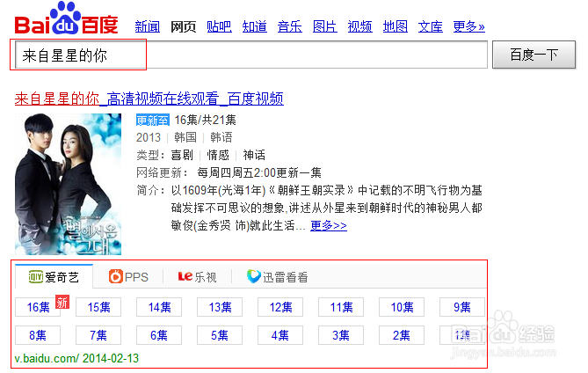Screen dimensions: 588x373
Task: Open episode 2集
Action: click(x=402, y=335)
